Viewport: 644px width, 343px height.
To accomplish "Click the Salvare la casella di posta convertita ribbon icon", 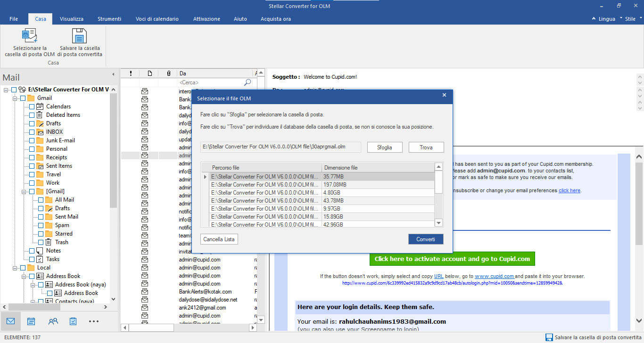I will [x=79, y=36].
